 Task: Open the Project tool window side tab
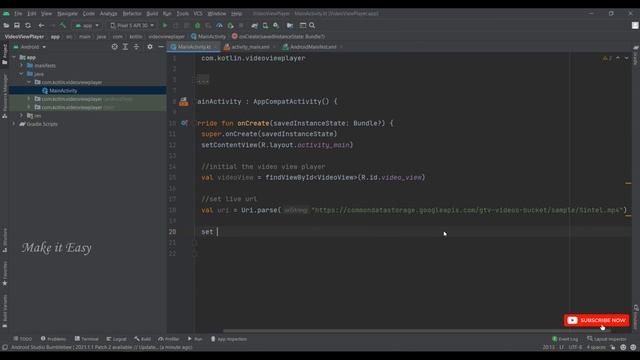[4, 54]
